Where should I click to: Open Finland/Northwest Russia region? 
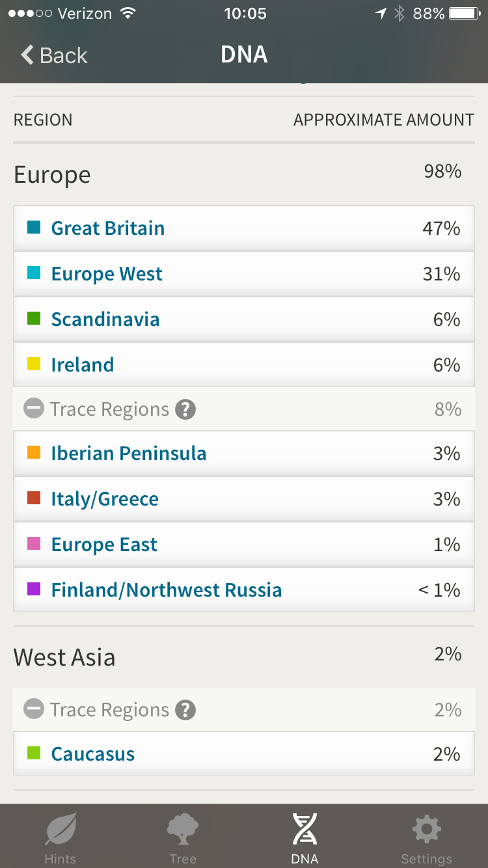167,590
